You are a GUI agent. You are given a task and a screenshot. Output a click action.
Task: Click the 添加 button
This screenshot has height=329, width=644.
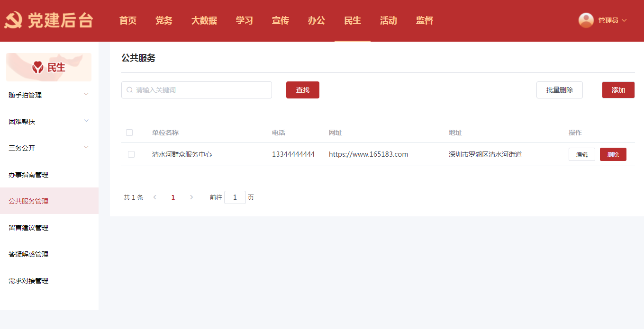pos(618,90)
